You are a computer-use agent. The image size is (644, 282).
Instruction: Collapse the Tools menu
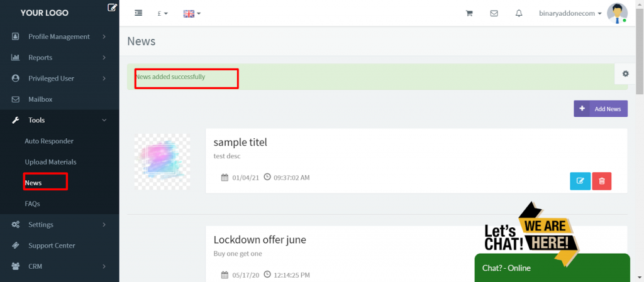[60, 120]
